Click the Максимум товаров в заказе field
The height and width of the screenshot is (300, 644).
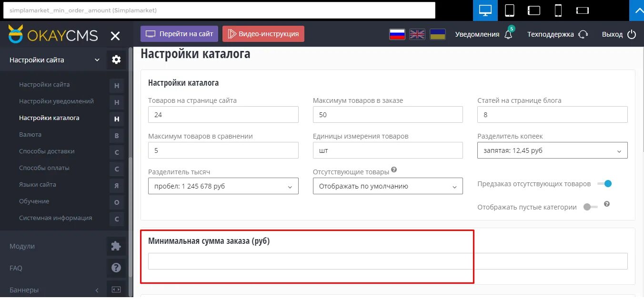pyautogui.click(x=388, y=115)
